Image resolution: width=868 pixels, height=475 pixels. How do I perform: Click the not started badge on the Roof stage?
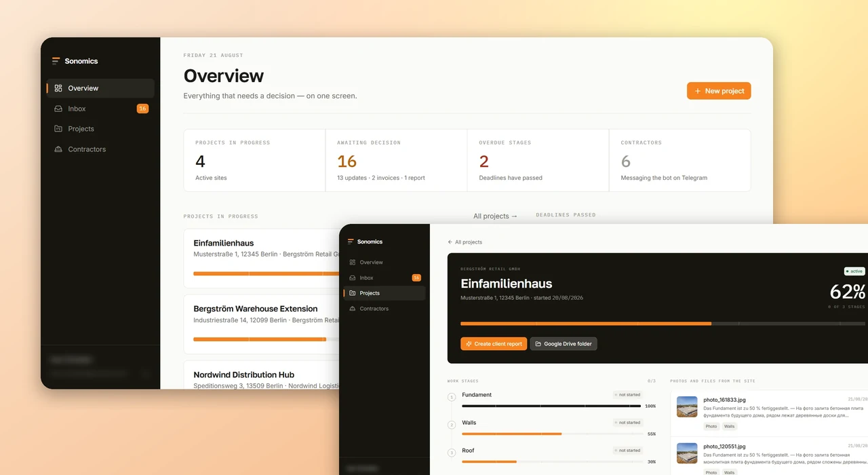coord(627,451)
